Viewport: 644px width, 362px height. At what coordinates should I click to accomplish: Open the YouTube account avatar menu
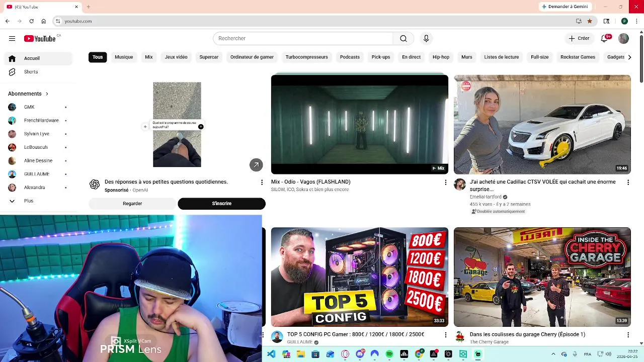point(623,38)
